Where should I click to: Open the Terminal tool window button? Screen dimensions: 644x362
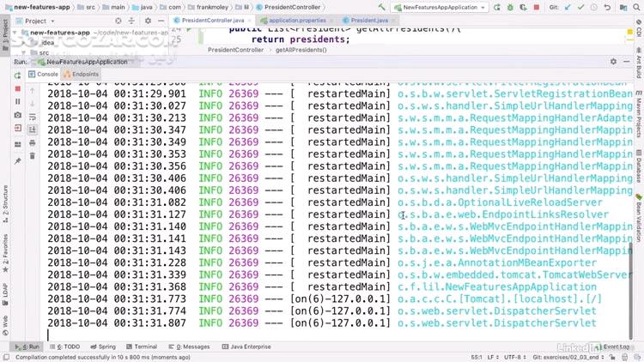pyautogui.click(x=142, y=347)
